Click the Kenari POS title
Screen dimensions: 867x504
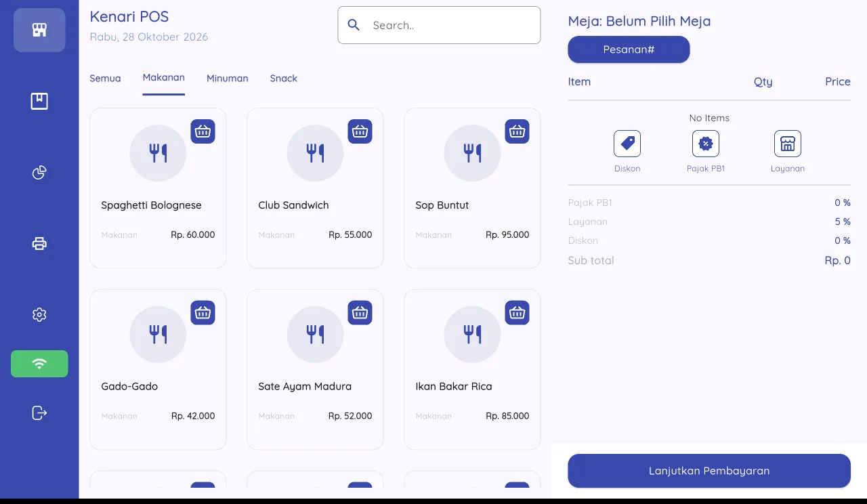(x=129, y=16)
